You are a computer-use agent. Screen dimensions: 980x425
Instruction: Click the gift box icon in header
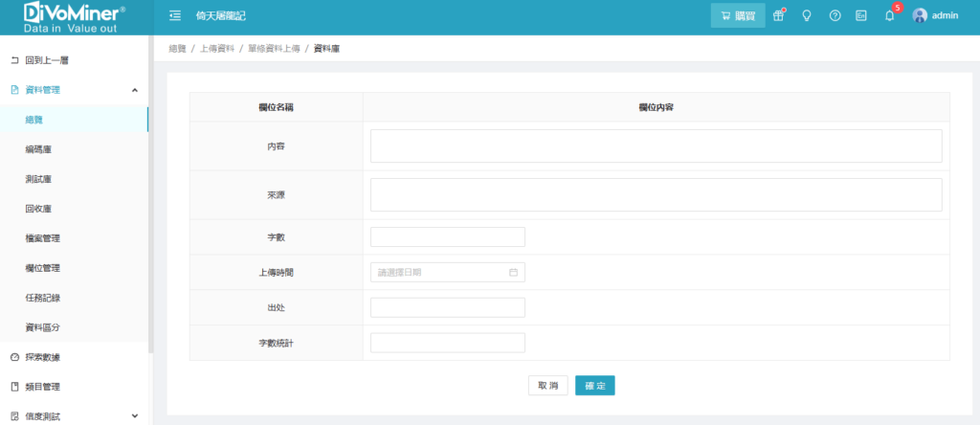[778, 15]
